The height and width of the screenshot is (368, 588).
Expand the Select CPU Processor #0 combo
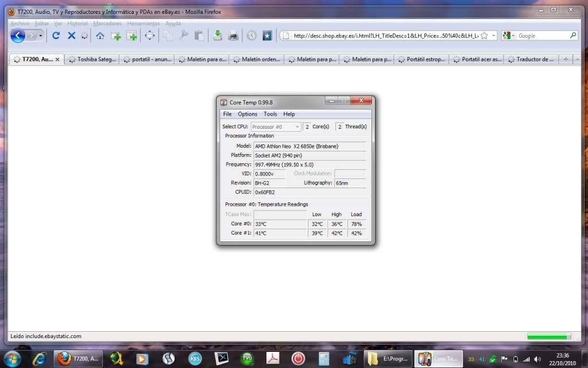pyautogui.click(x=276, y=127)
